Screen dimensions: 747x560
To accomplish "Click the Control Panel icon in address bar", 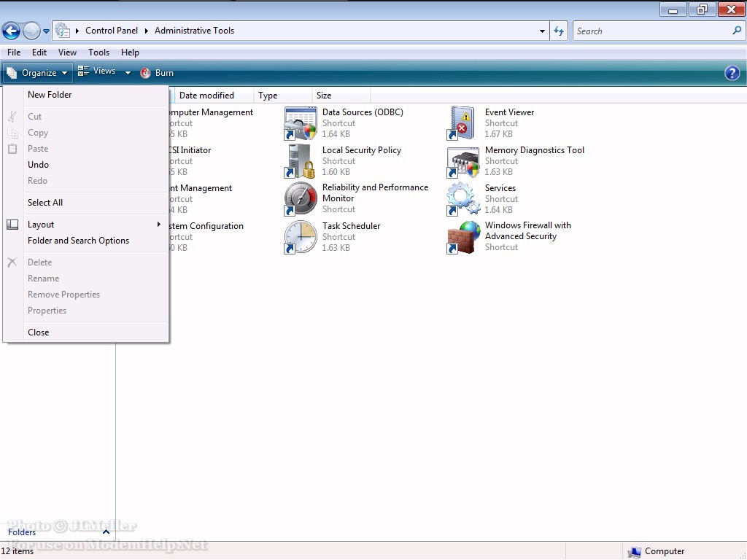I will [63, 31].
